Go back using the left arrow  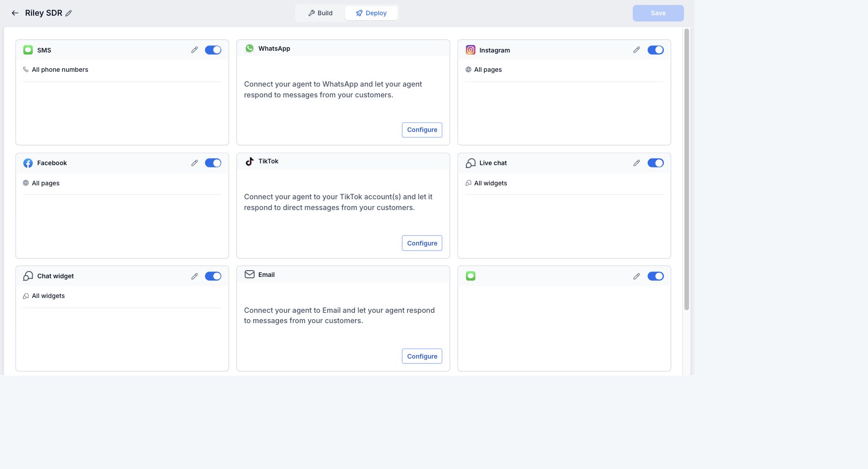coord(15,13)
